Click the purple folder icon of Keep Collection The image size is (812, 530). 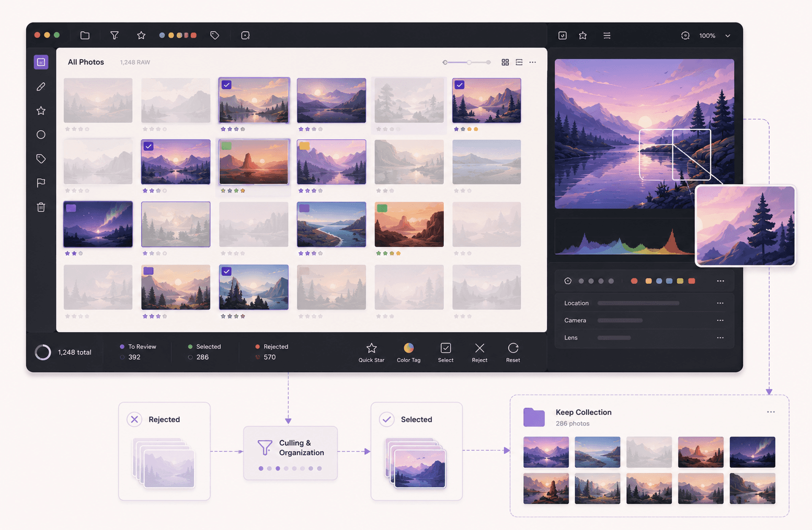pyautogui.click(x=534, y=417)
